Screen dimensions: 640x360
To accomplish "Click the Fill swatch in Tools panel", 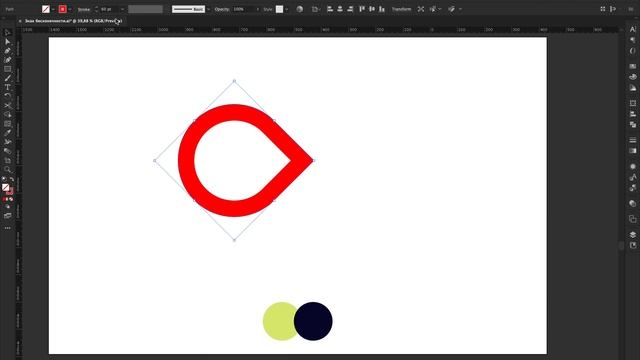I will point(5,187).
